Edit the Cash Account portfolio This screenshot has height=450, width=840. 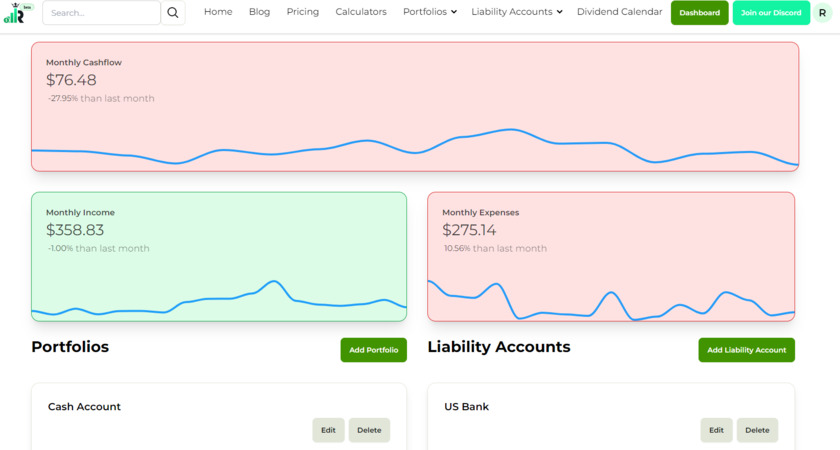[328, 430]
